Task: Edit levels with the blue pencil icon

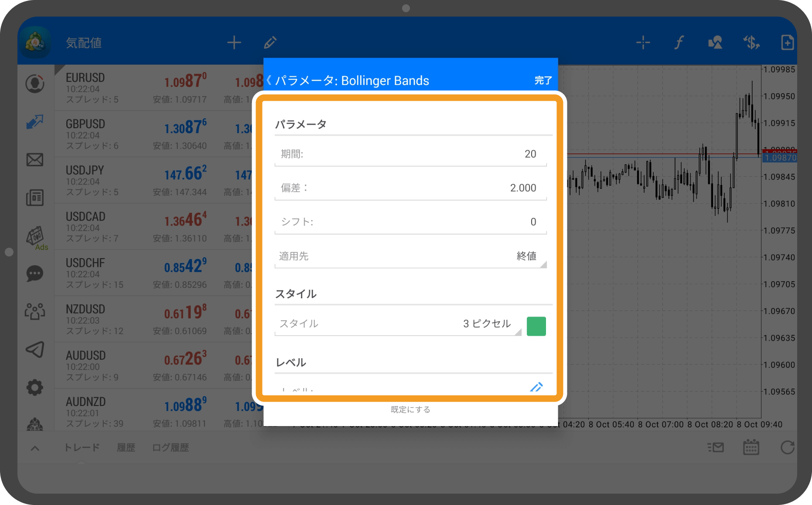Action: click(536, 387)
